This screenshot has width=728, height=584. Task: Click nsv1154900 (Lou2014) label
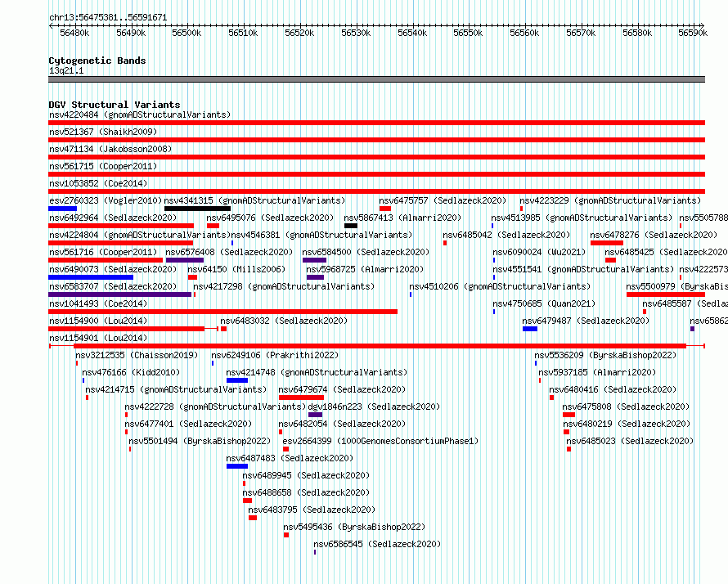pyautogui.click(x=98, y=321)
